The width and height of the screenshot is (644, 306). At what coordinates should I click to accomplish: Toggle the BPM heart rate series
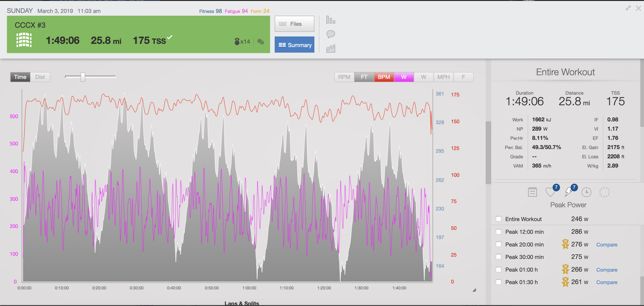pyautogui.click(x=384, y=77)
